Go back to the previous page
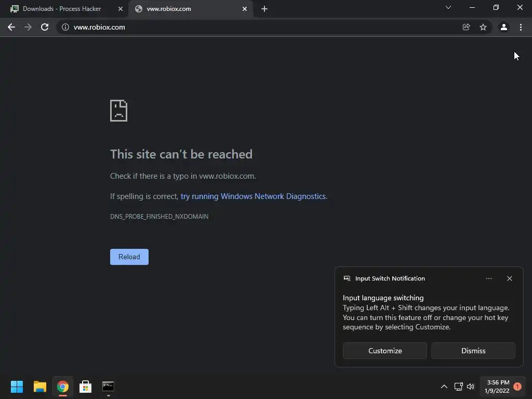 tap(11, 27)
